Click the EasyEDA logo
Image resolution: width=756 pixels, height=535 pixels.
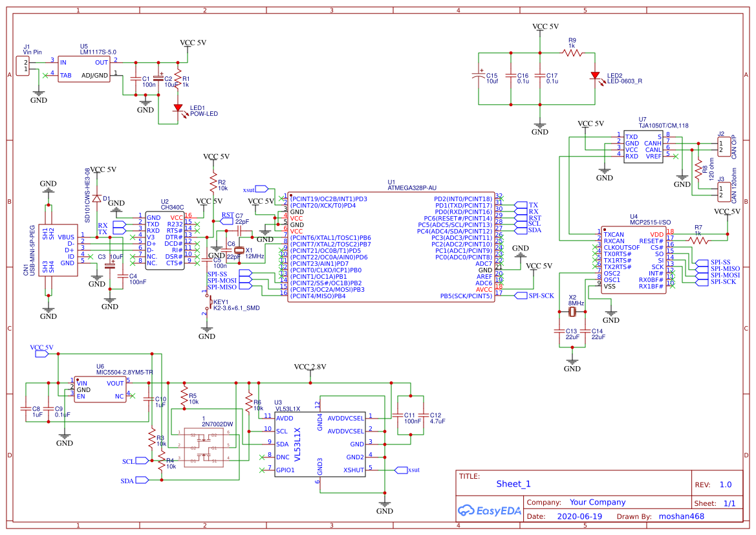490,511
